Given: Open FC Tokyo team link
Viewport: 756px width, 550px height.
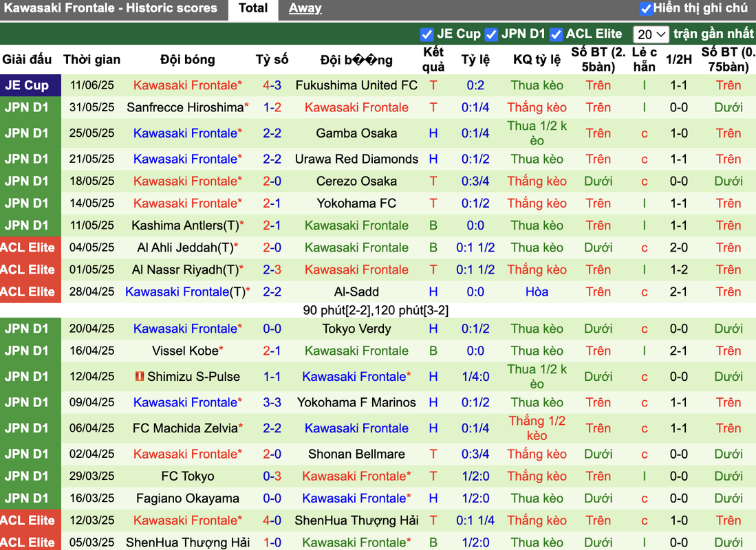Looking at the screenshot, I should coord(188,476).
